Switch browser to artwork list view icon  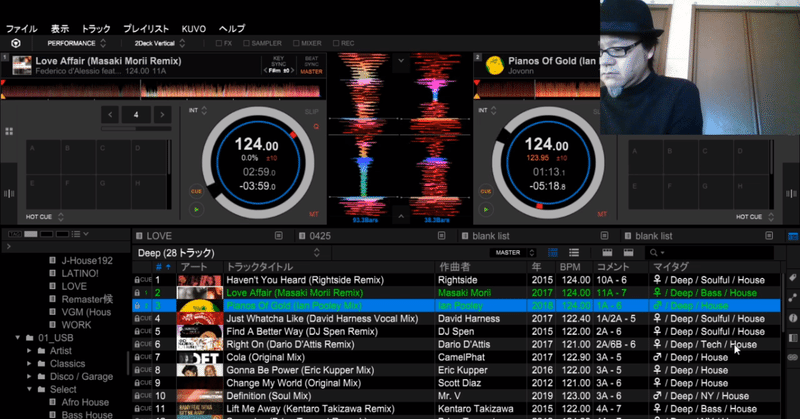(553, 253)
